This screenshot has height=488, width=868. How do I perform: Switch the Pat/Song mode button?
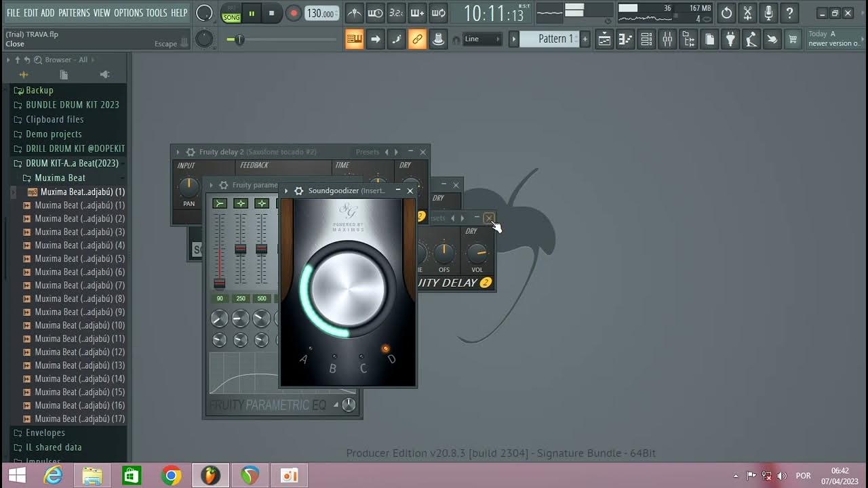click(x=231, y=13)
